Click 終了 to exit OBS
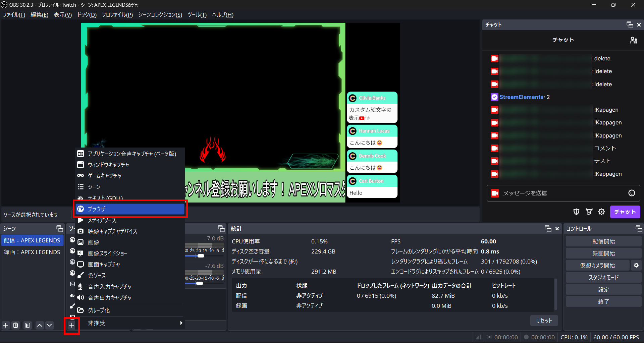The image size is (644, 343). click(603, 302)
